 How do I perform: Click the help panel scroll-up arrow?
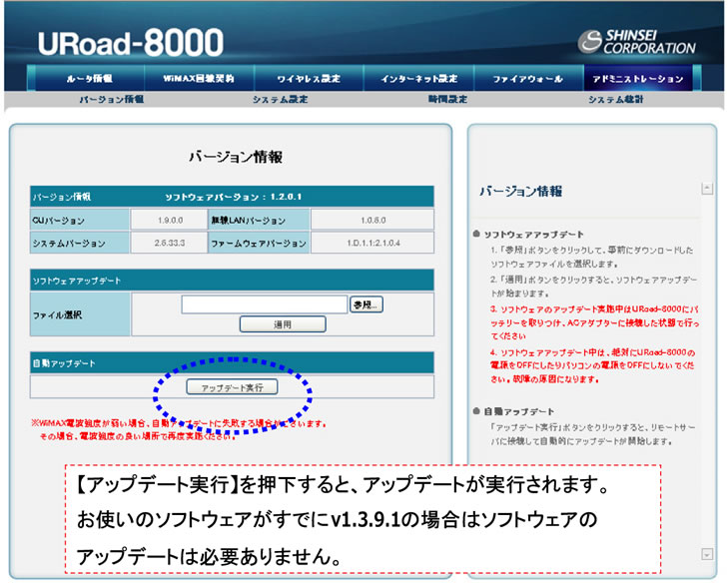(707, 189)
